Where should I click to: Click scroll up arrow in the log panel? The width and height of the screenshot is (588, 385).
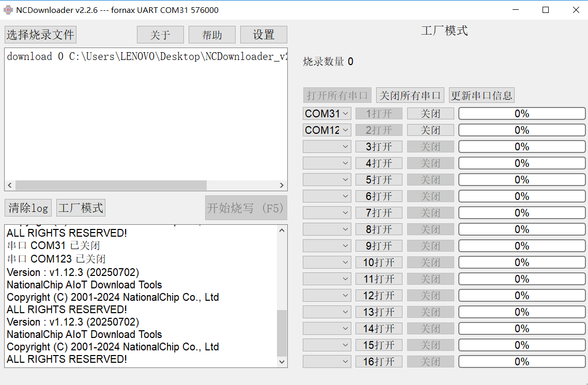pos(282,230)
